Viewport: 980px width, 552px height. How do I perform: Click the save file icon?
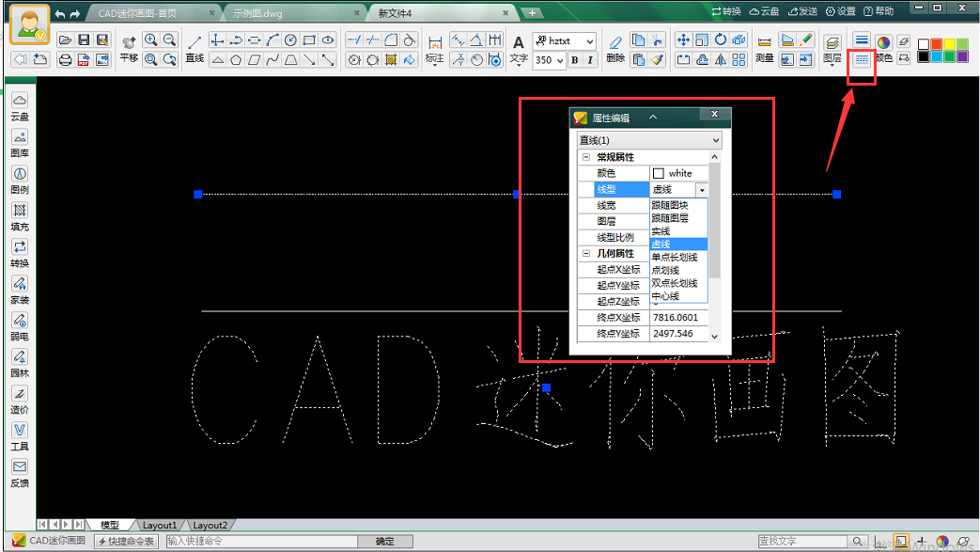coord(84,40)
